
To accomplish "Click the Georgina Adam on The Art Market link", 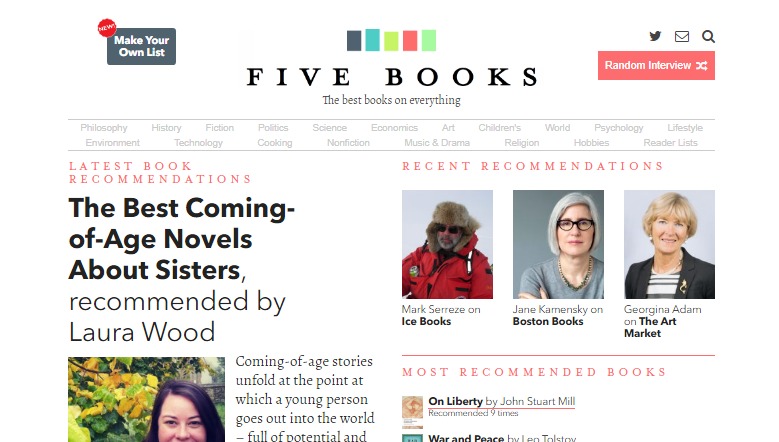I will [x=663, y=321].
